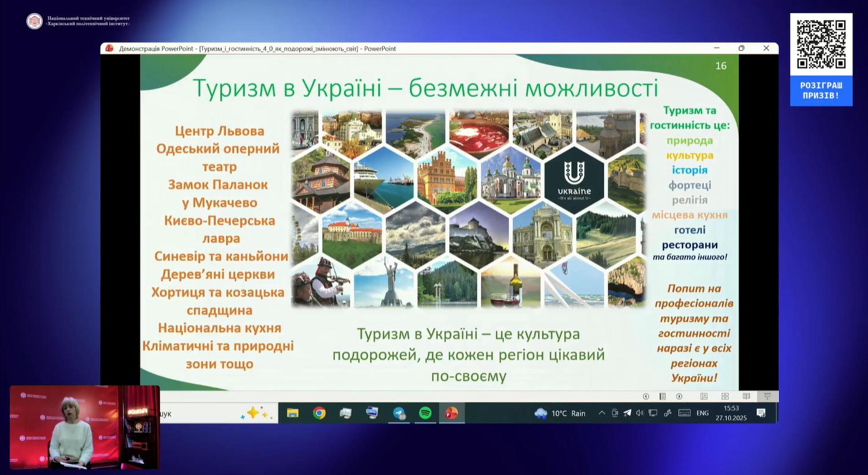The width and height of the screenshot is (868, 475).
Task: Open the monitor-shaped app left of Telegram
Action: click(x=372, y=413)
